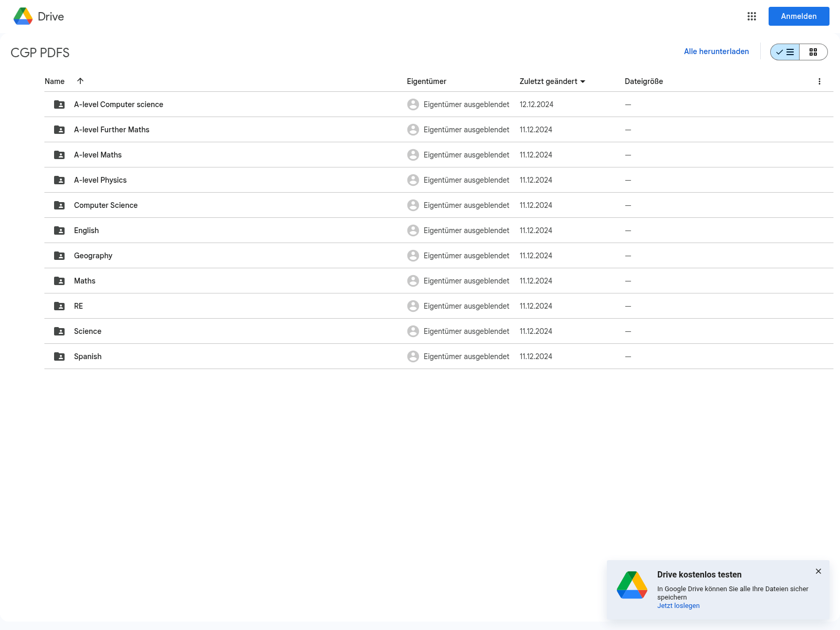
Task: Click the Eigentümer column header
Action: point(426,81)
